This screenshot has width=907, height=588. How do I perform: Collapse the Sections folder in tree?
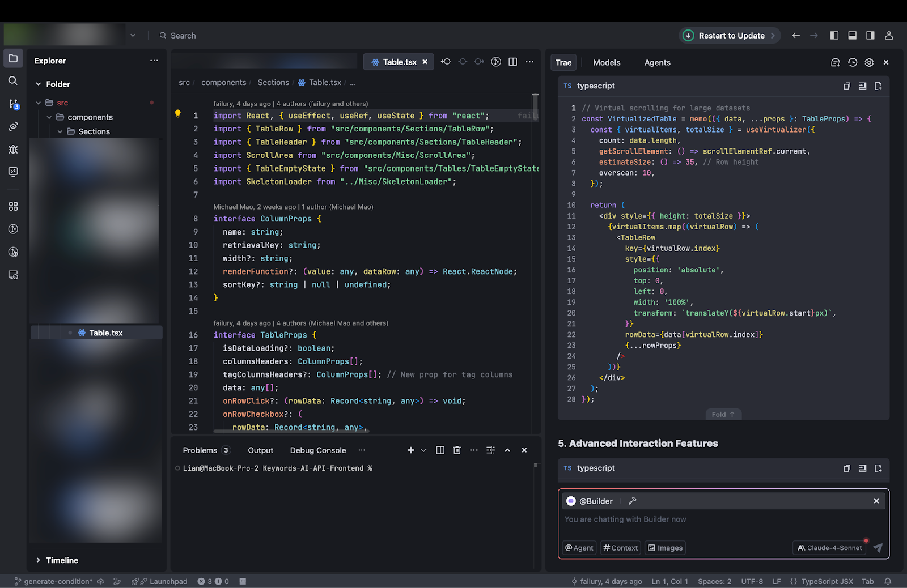(x=60, y=131)
